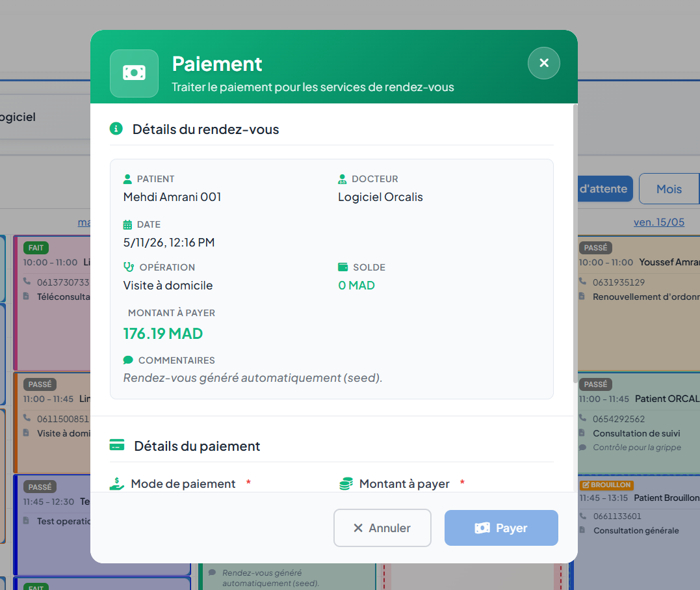Click the phone icon next to 0611500851
The width and height of the screenshot is (700, 590).
27,418
